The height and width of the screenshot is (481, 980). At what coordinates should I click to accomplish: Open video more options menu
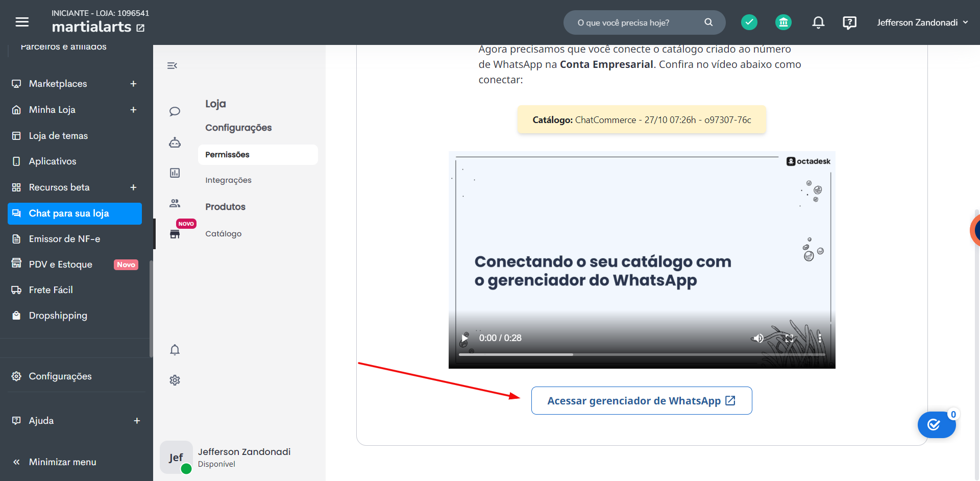click(x=820, y=338)
